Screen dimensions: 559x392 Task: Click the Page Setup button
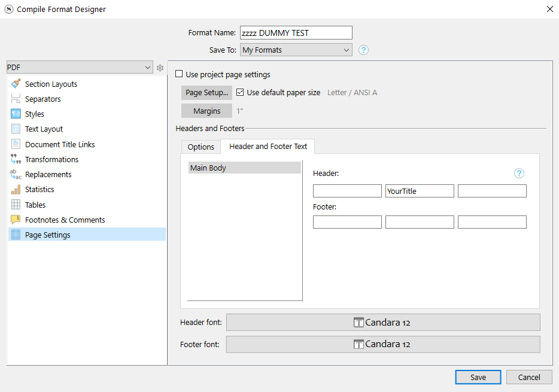[x=206, y=93]
